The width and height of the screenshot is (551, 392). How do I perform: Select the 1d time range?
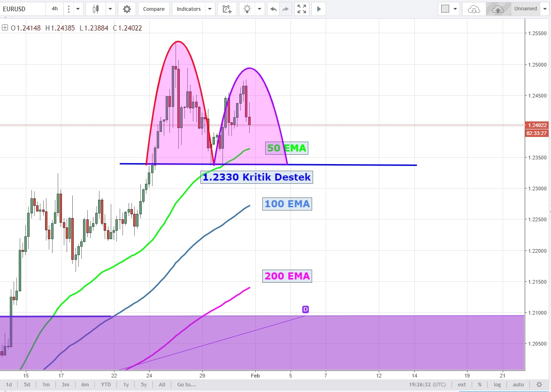click(x=9, y=384)
